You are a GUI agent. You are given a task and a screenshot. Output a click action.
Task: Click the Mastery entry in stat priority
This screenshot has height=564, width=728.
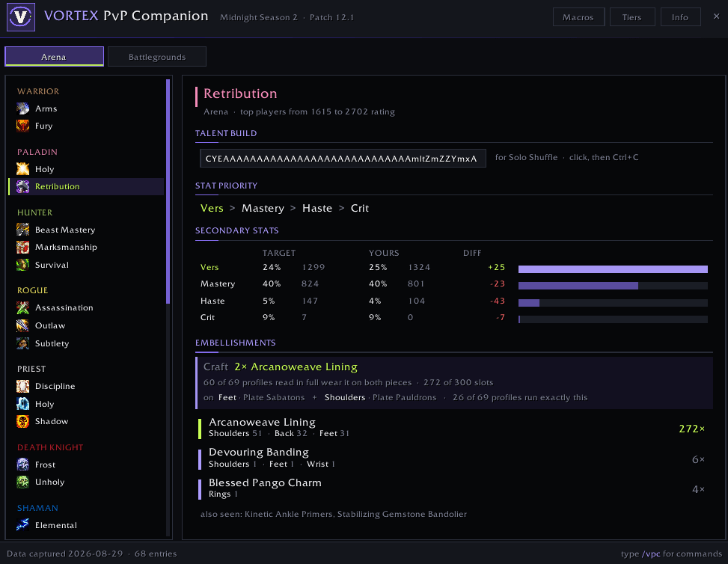coord(263,209)
